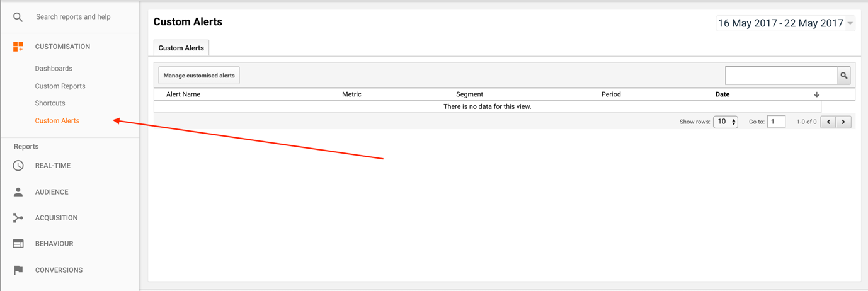
Task: Sort by Segment column header
Action: [469, 94]
